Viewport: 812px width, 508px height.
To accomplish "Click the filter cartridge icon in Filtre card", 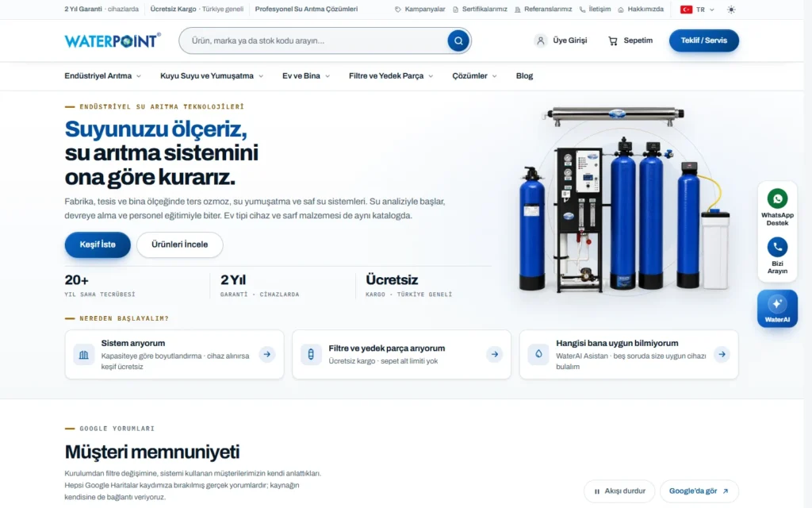I will click(311, 355).
